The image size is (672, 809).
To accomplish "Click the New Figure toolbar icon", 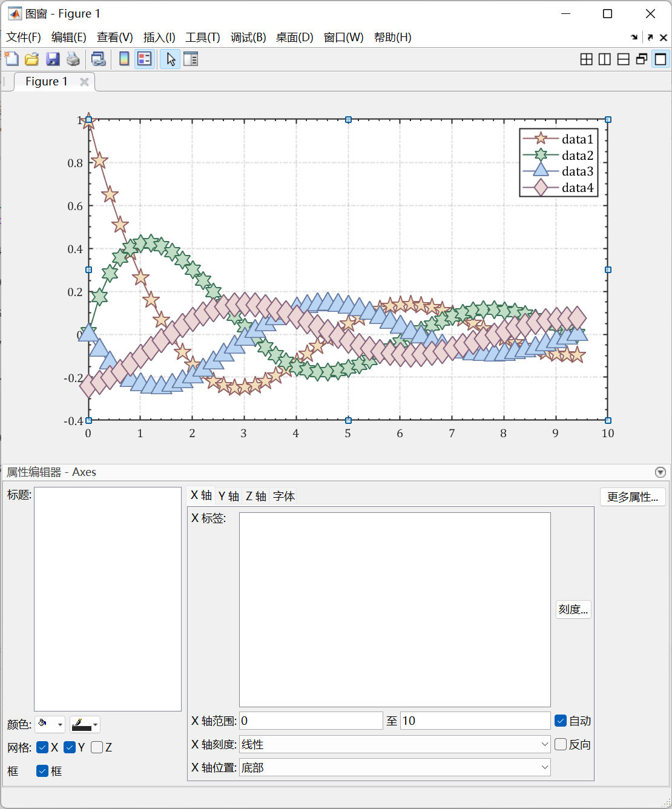I will [x=12, y=59].
